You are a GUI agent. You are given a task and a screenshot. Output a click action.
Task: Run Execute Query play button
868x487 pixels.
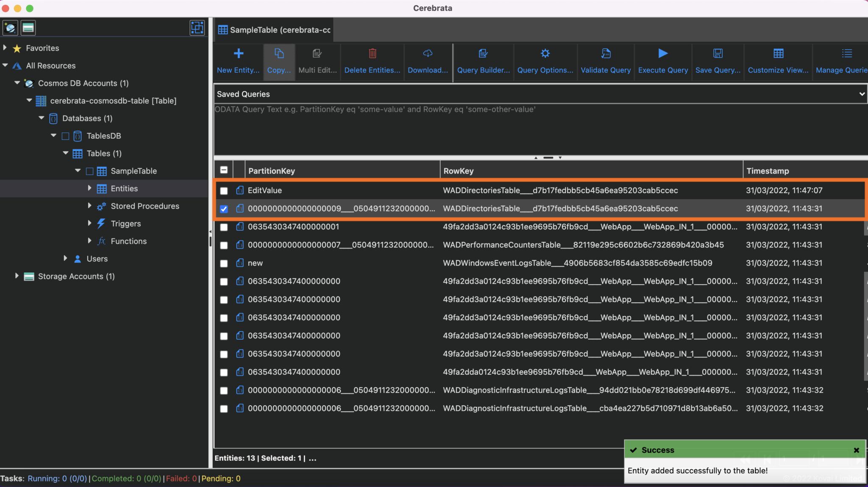pyautogui.click(x=663, y=53)
